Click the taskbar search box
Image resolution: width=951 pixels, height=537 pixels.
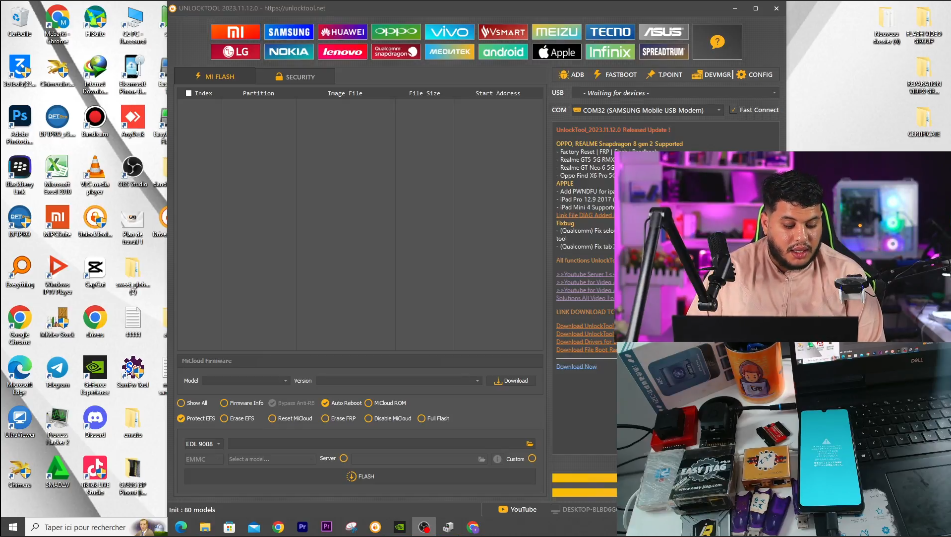[96, 527]
